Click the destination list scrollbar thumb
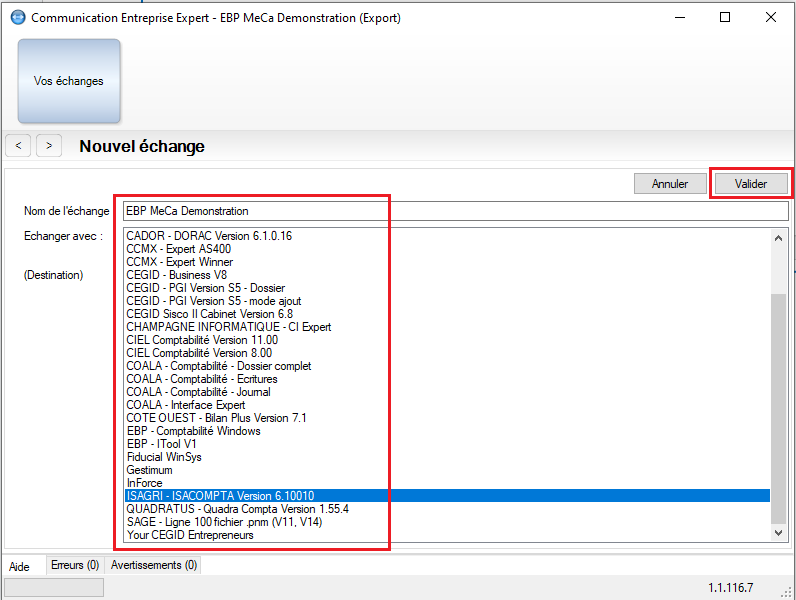Image resolution: width=796 pixels, height=600 pixels. [x=778, y=409]
